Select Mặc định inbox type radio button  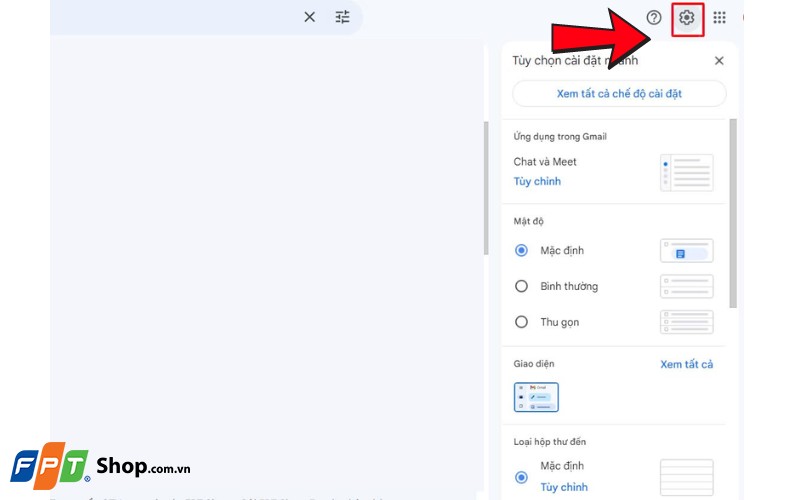pos(521,478)
